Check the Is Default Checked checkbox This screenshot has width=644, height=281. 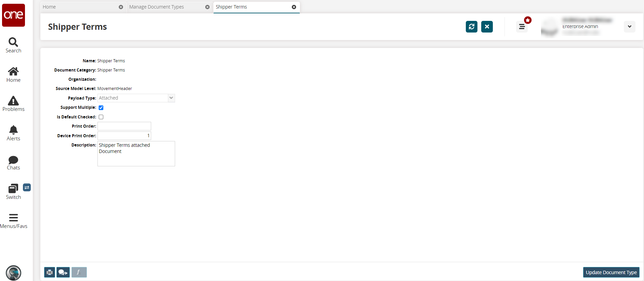[x=101, y=117]
